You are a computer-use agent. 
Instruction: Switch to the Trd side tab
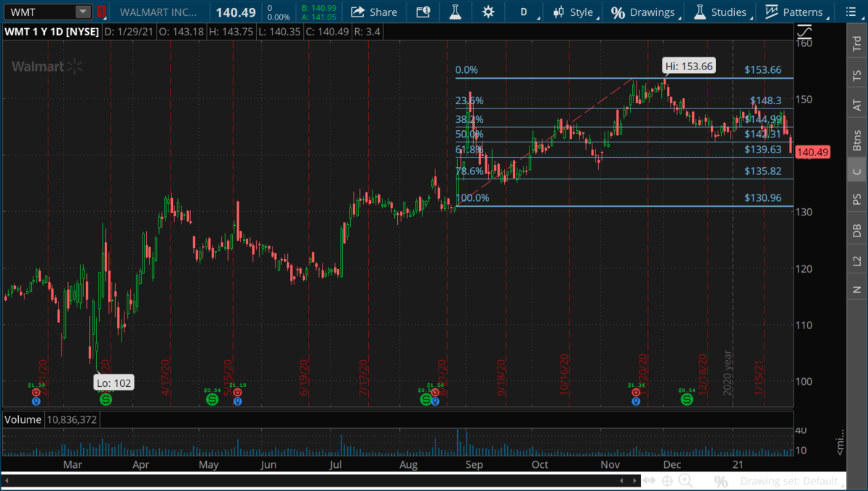[x=857, y=43]
